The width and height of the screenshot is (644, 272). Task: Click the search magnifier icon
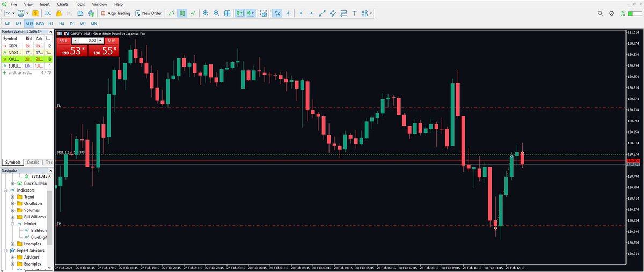point(601,13)
